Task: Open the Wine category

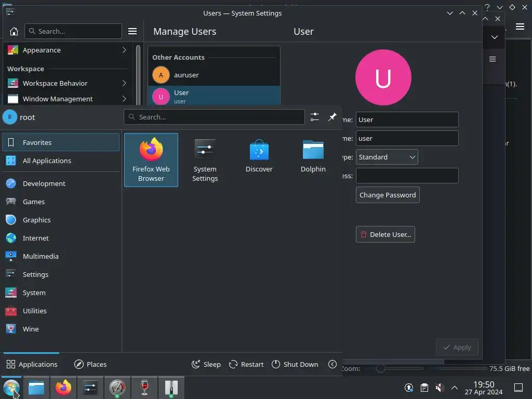Action: coord(61,329)
